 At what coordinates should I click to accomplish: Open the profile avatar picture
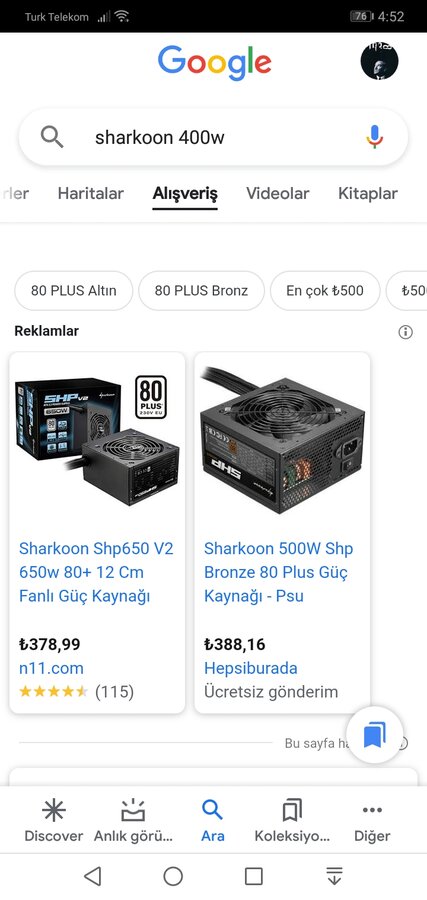point(379,60)
